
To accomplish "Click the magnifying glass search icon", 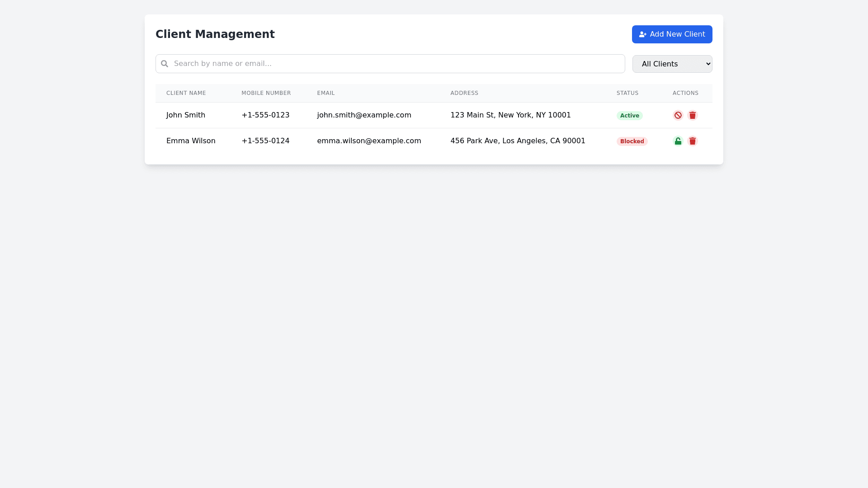I will [165, 64].
